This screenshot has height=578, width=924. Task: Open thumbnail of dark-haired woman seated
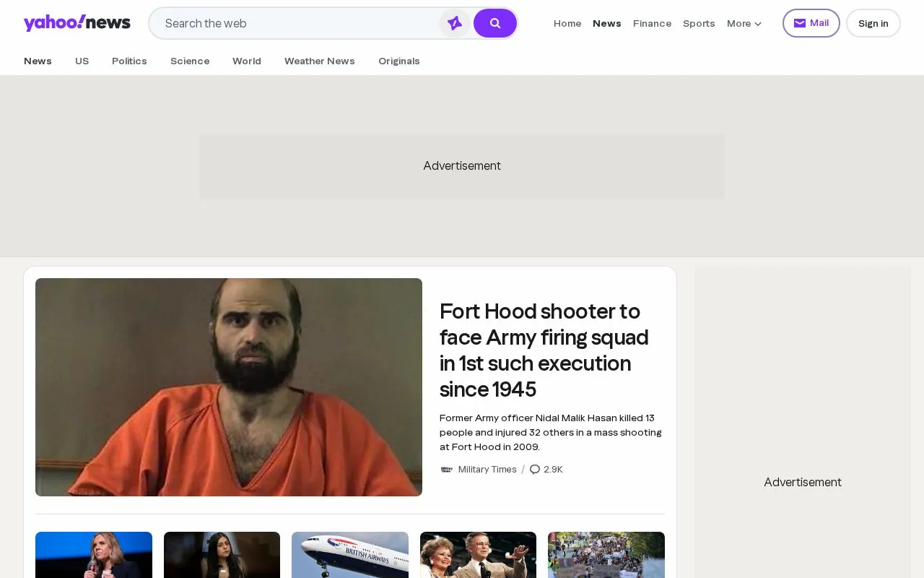pos(222,555)
